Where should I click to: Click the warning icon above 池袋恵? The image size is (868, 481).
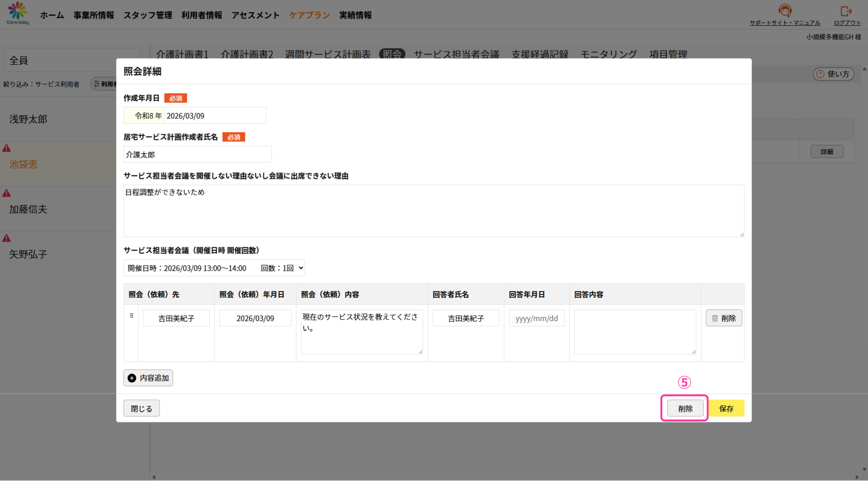7,148
